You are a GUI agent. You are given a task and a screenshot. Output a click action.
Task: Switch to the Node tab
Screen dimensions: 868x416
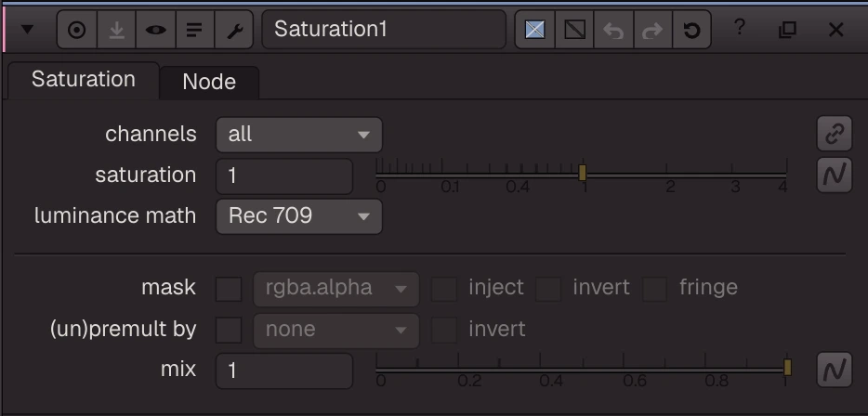click(x=209, y=83)
